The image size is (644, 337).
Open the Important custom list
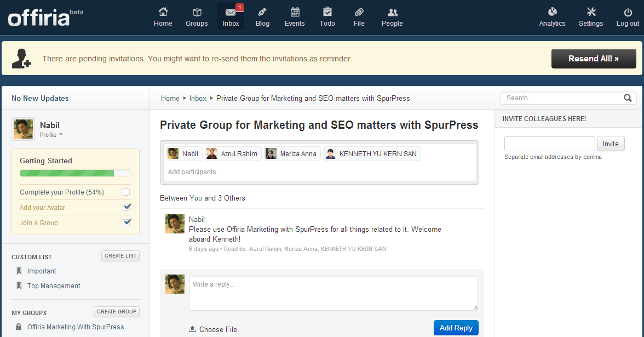pos(42,271)
